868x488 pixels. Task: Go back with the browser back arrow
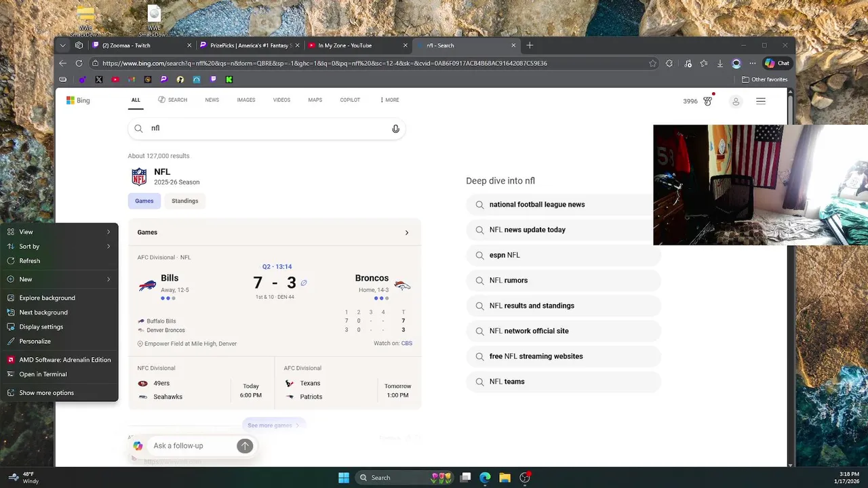click(62, 63)
